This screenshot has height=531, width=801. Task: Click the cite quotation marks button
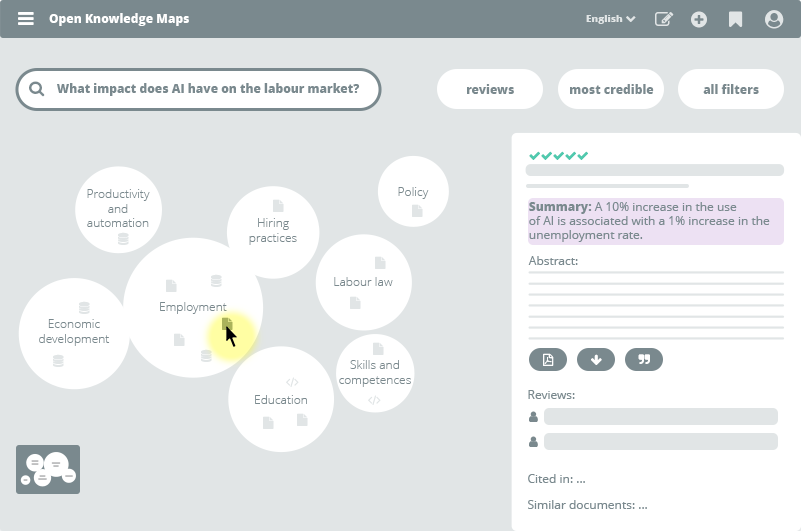coord(644,359)
